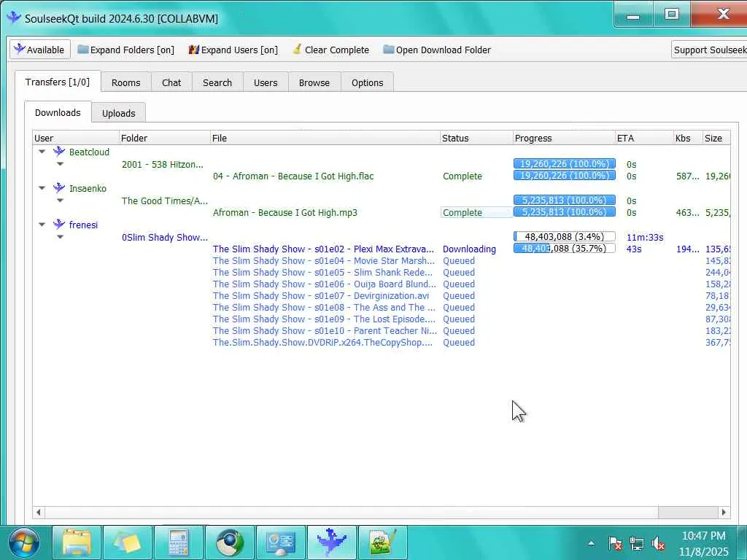Collapse The Good Times folder arrow
The image size is (747, 560).
tap(60, 200)
